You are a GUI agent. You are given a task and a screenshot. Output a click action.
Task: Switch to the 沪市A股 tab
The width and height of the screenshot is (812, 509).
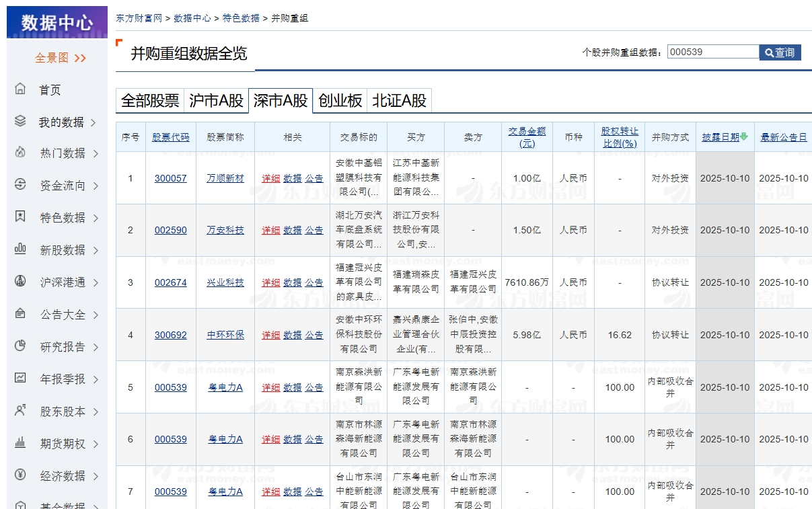216,101
